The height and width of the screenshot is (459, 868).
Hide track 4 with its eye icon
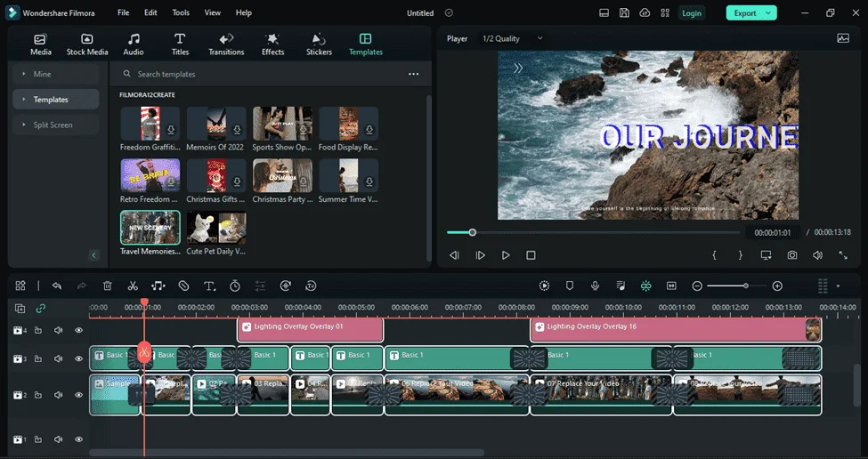click(78, 330)
